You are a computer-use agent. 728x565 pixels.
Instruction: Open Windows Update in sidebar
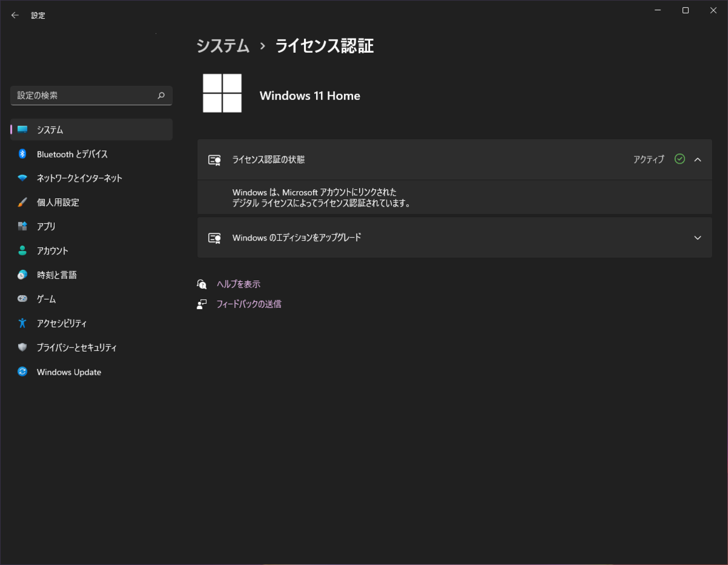92,372
